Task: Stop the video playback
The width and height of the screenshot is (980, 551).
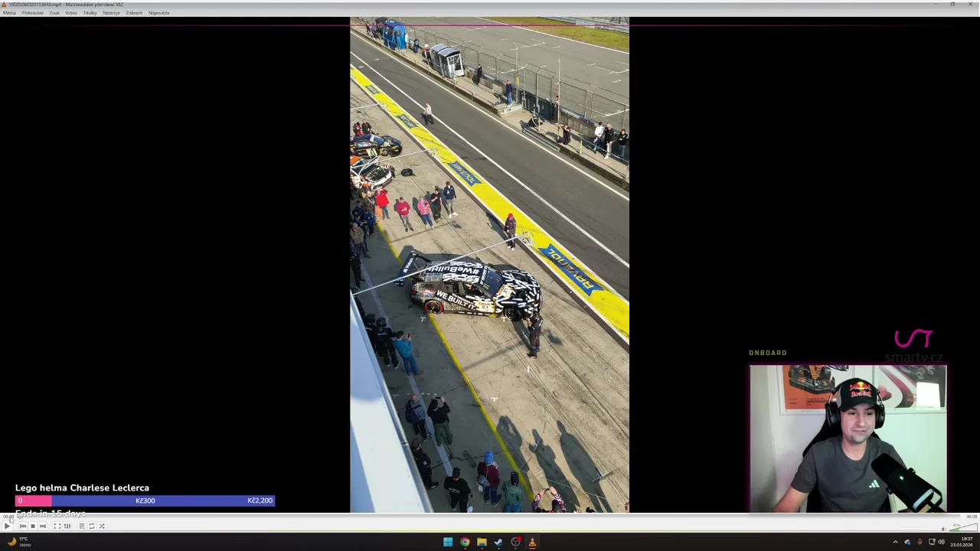Action: tap(33, 526)
